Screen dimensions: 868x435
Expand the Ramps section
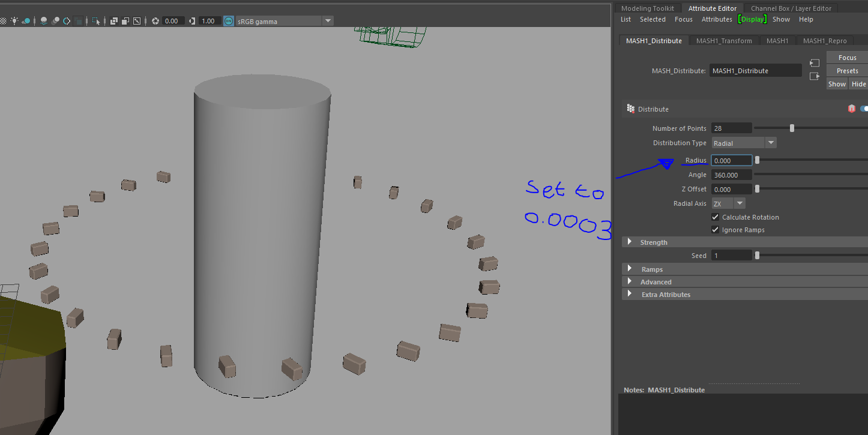653,269
